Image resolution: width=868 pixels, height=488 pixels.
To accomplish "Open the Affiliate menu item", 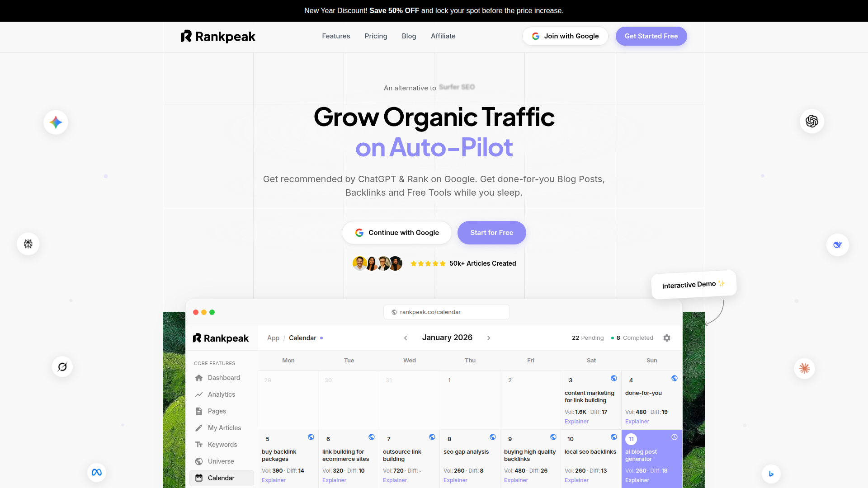I will coord(443,36).
